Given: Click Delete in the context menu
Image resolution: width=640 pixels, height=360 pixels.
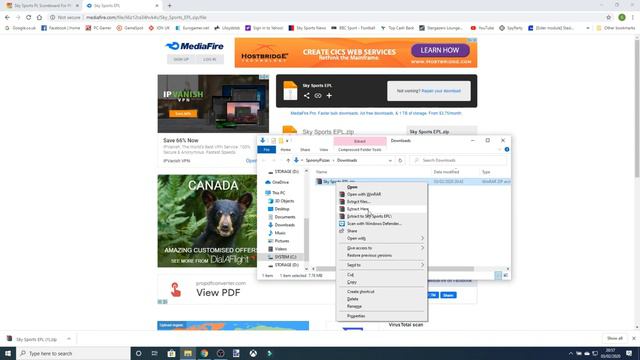Looking at the screenshot, I should [353, 299].
